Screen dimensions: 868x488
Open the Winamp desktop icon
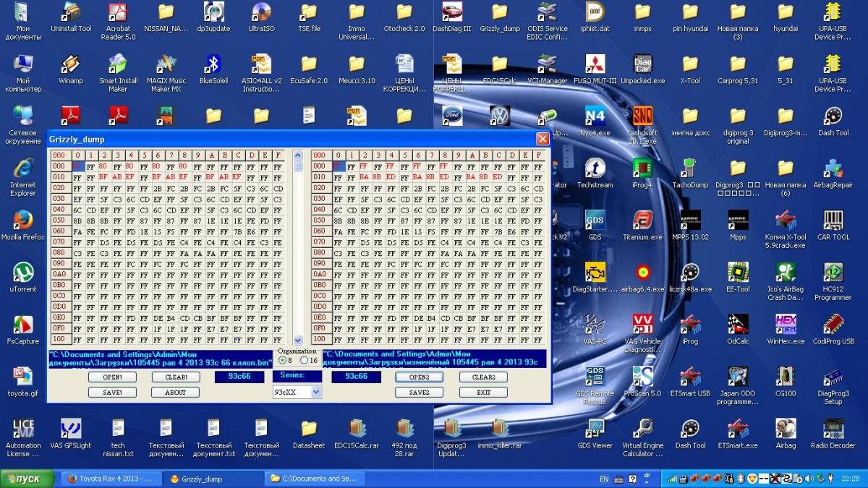pyautogui.click(x=71, y=69)
